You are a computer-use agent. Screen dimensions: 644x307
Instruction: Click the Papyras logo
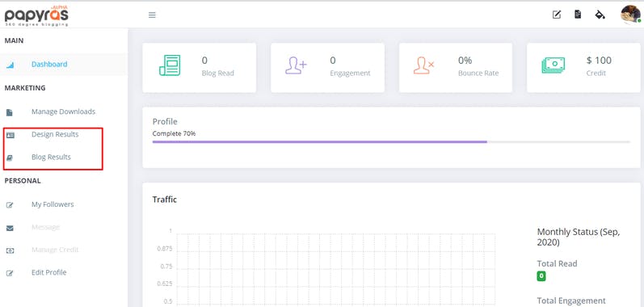[x=36, y=16]
